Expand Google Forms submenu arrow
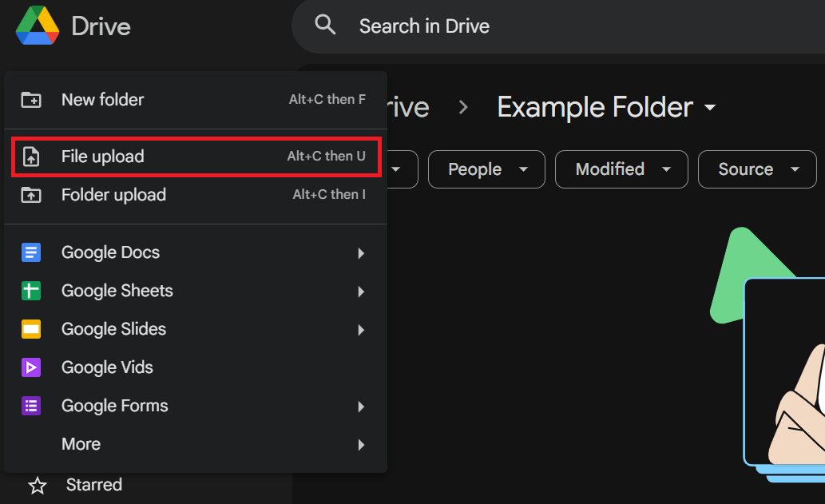Screen dimensions: 825x504 [361, 407]
